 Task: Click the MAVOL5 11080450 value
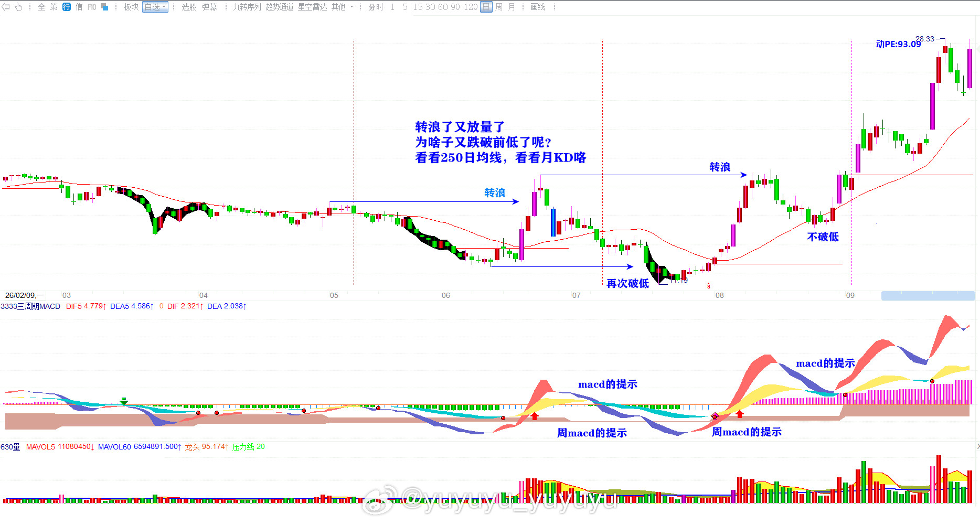[x=60, y=447]
